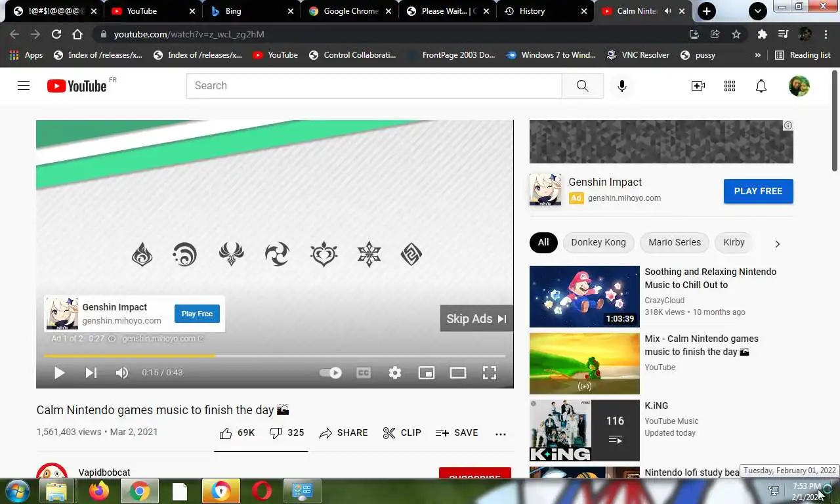Play the video with the play button
Image resolution: width=840 pixels, height=504 pixels.
coord(59,373)
